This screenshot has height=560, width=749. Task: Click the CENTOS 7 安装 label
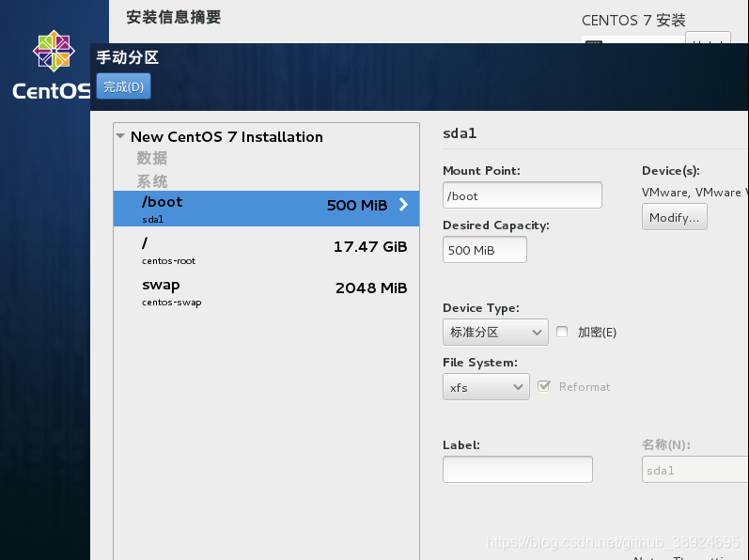(x=633, y=20)
